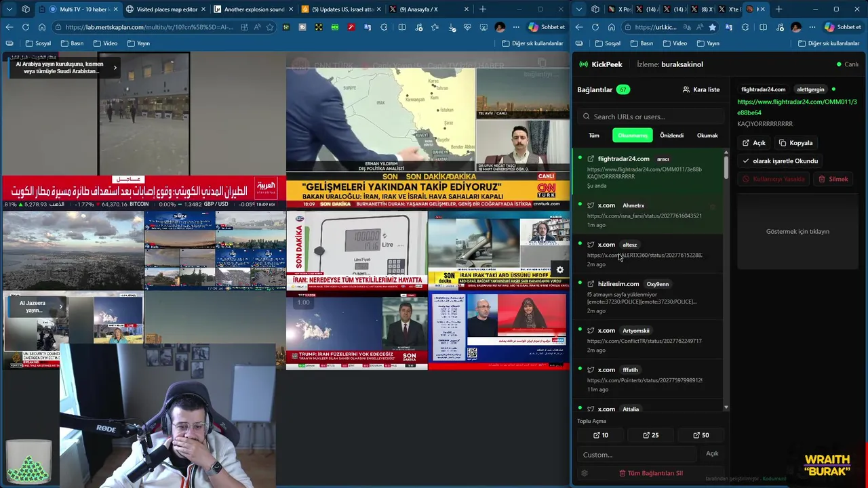Click the Silmek delete button
Screen dimensions: 868x488
[x=833, y=179]
